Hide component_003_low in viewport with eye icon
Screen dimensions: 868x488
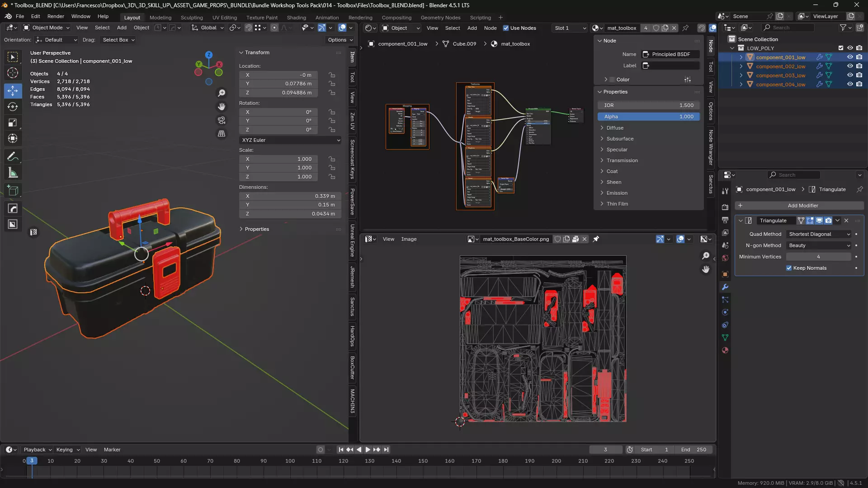[x=850, y=75]
